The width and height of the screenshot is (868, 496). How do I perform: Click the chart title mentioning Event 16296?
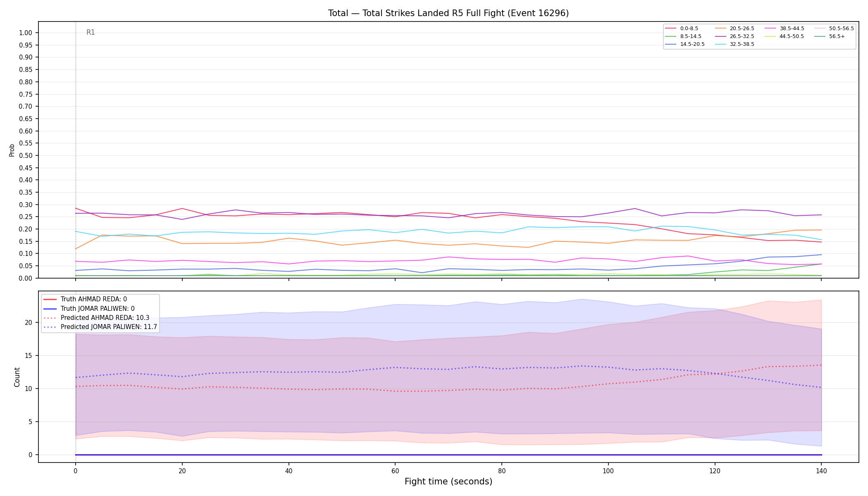click(x=448, y=13)
